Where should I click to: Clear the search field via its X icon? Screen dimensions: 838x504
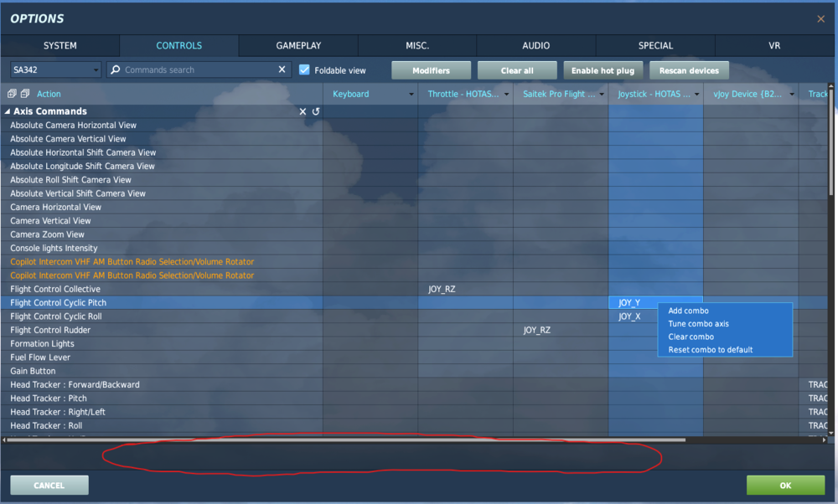pyautogui.click(x=282, y=69)
